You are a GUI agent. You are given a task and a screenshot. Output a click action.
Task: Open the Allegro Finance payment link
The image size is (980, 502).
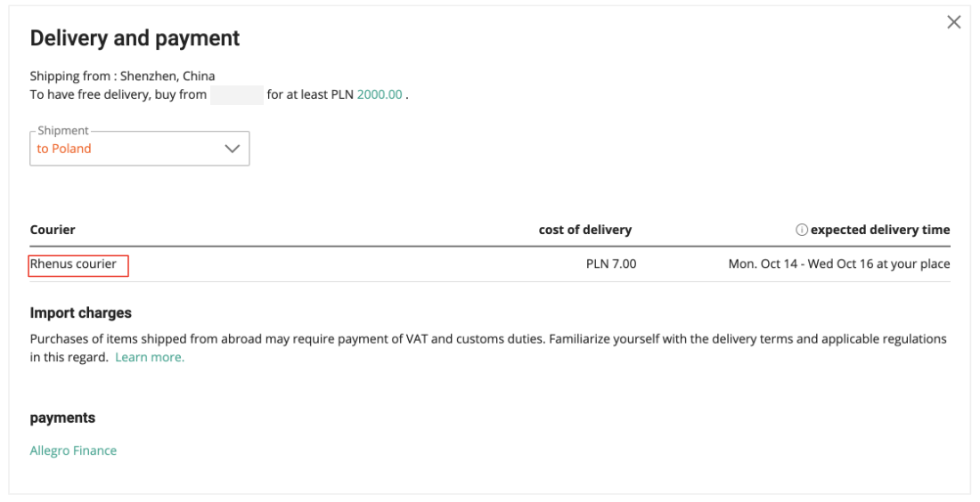pos(73,450)
